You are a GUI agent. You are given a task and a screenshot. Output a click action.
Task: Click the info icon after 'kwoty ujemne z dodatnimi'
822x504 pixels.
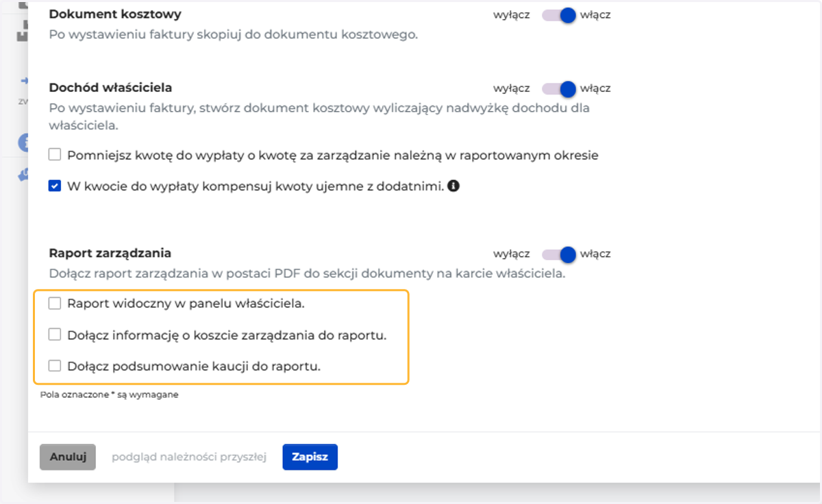click(453, 186)
